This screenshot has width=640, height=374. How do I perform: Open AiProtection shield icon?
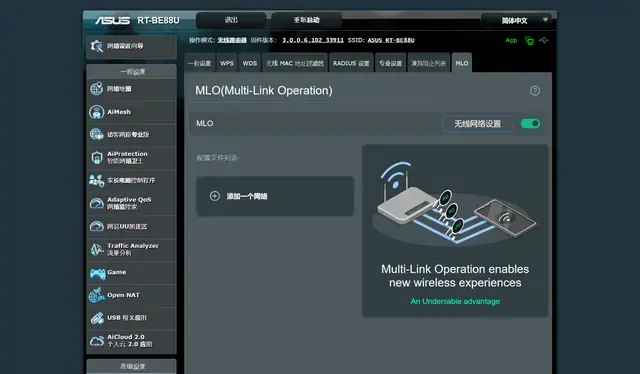pos(97,158)
